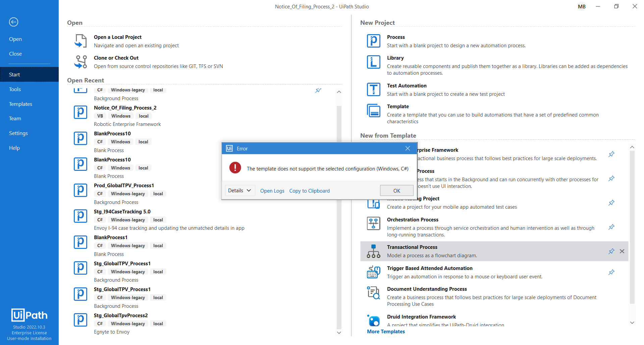Click the back arrow in the sidebar
This screenshot has width=644, height=345.
pos(13,22)
